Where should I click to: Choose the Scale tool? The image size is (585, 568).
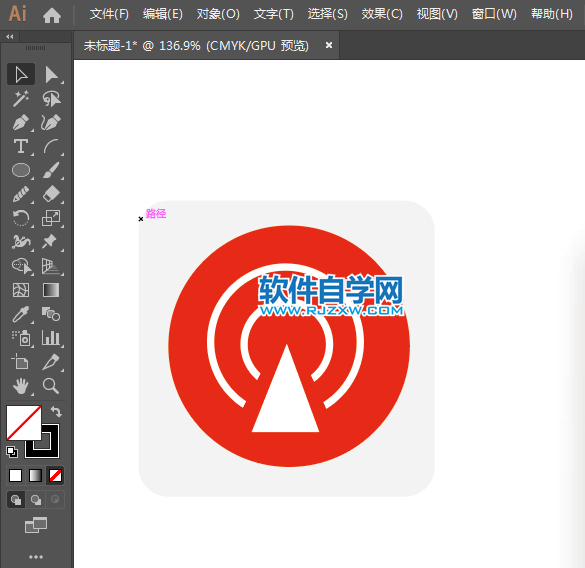coord(51,218)
